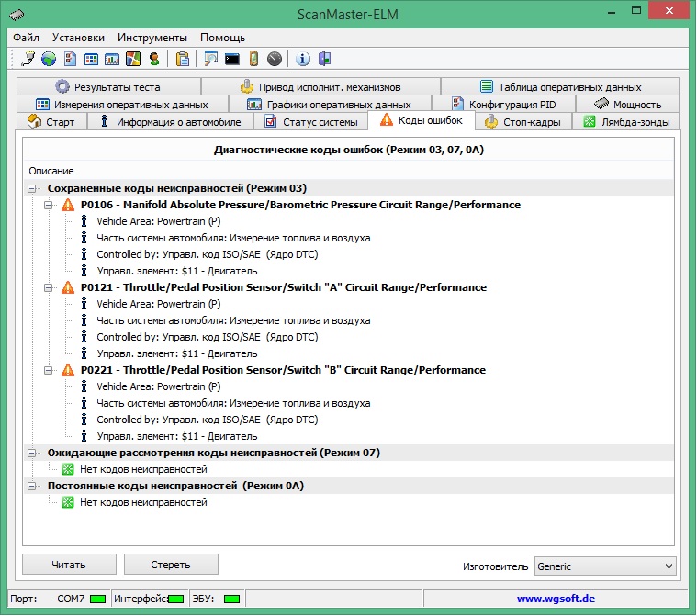Collapse the P0121 error code node
Image resolution: width=697 pixels, height=616 pixels.
pos(48,287)
